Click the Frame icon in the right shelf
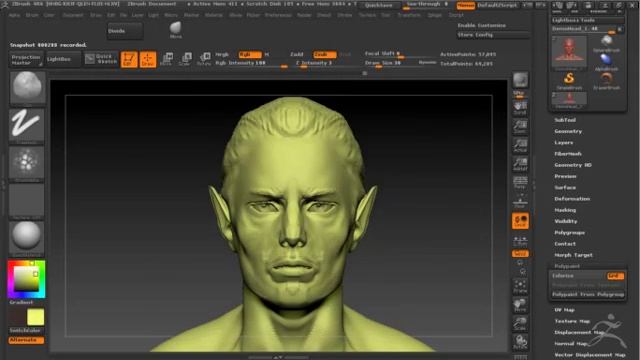The height and width of the screenshot is (360, 640). pyautogui.click(x=520, y=286)
